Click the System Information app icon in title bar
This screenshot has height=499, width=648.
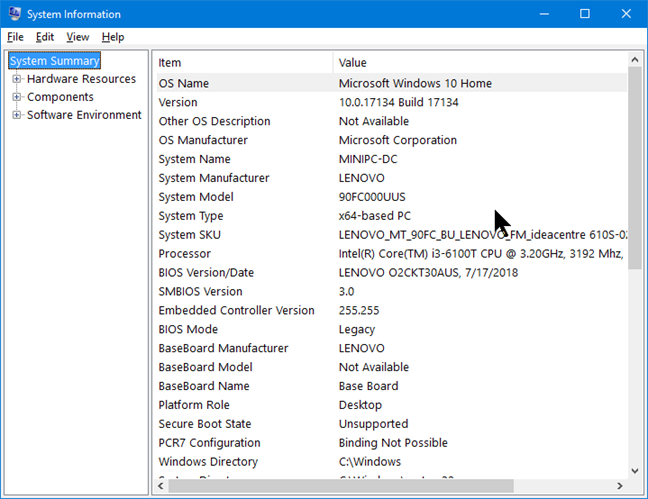(x=14, y=14)
